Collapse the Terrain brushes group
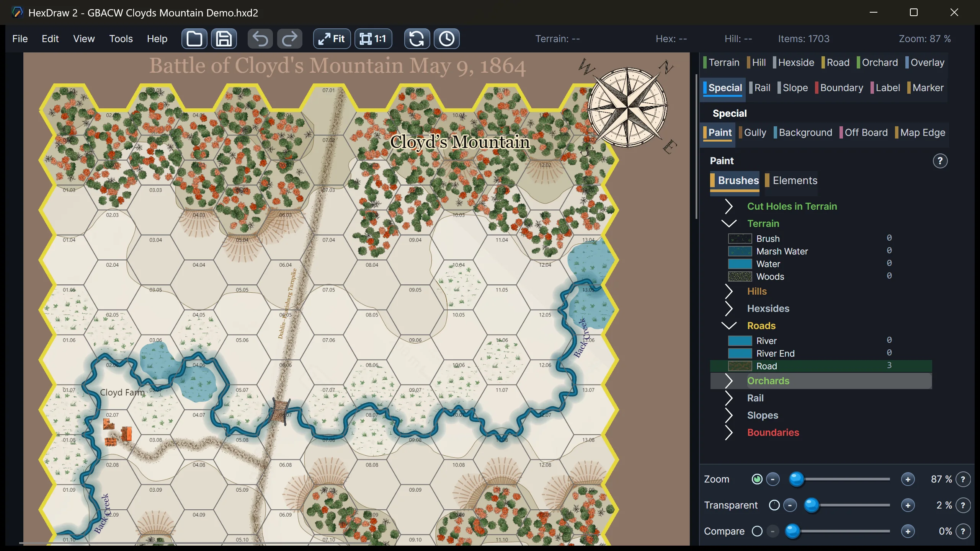Screen dimensions: 980x551 729,223
